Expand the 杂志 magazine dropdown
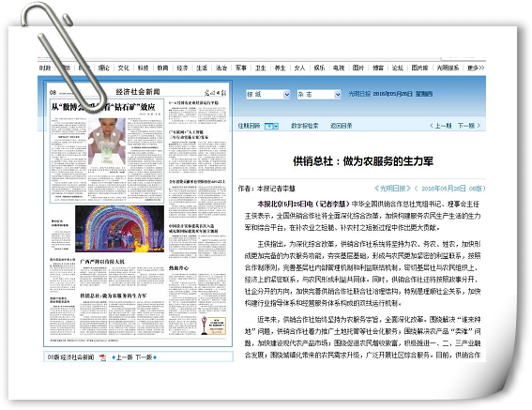 [x=319, y=95]
